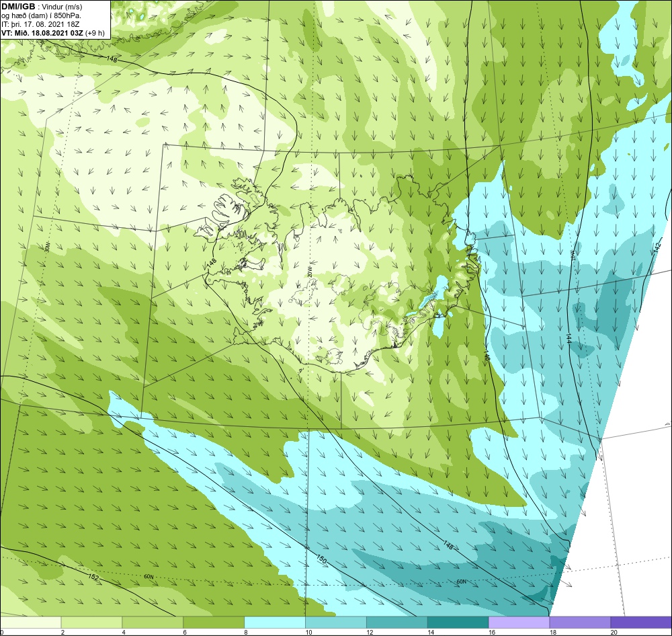Click the "20W" meridian label over Iceland
The height and width of the screenshot is (636, 672).
pyautogui.click(x=309, y=272)
